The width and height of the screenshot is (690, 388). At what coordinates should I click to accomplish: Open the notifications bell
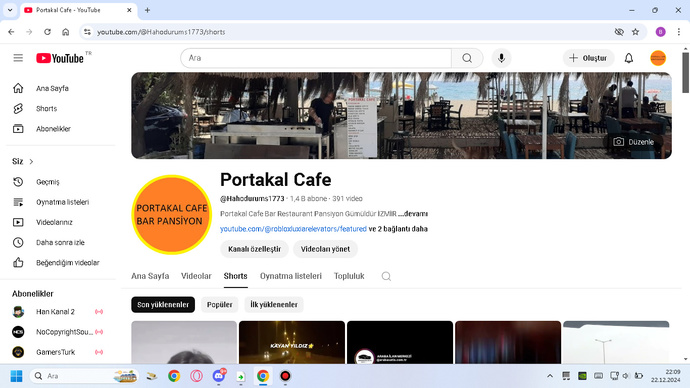click(629, 58)
